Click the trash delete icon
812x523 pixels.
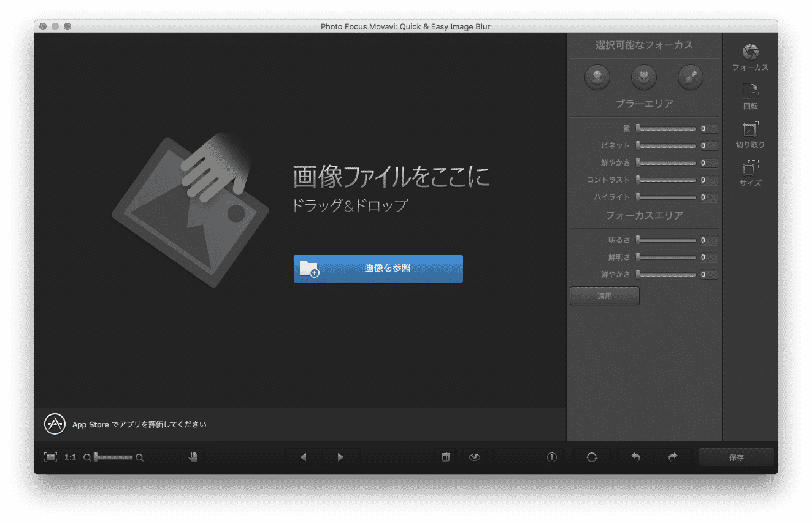[x=446, y=457]
